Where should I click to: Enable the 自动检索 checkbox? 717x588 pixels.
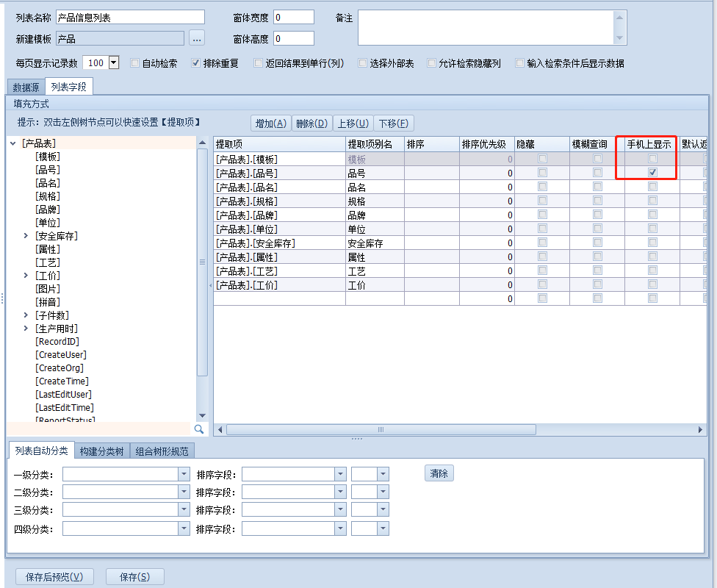pyautogui.click(x=135, y=63)
